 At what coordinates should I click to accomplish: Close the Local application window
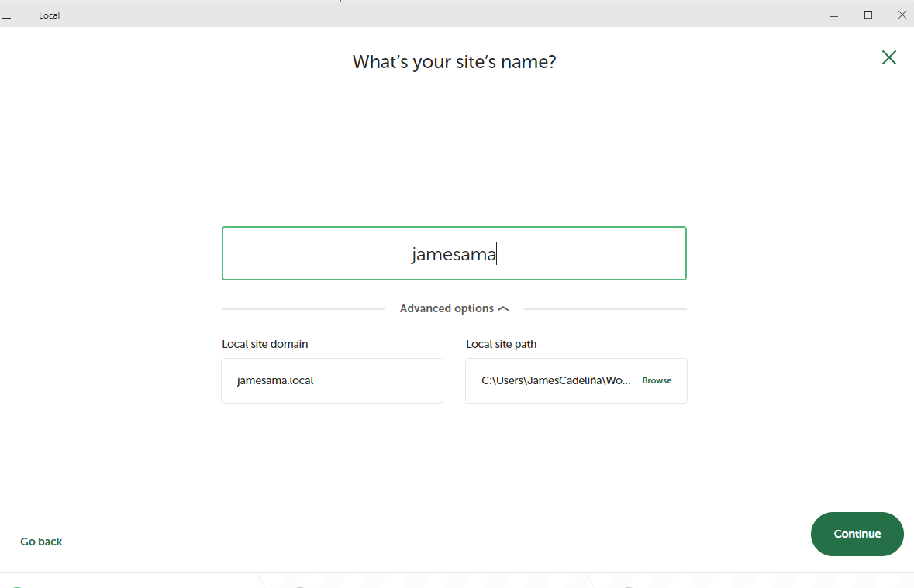(x=902, y=15)
